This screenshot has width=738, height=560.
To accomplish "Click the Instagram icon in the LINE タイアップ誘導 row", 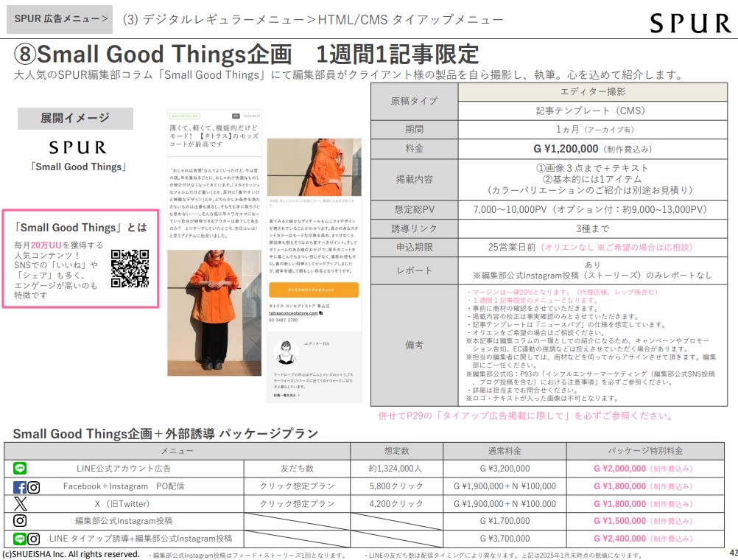I will 33,539.
